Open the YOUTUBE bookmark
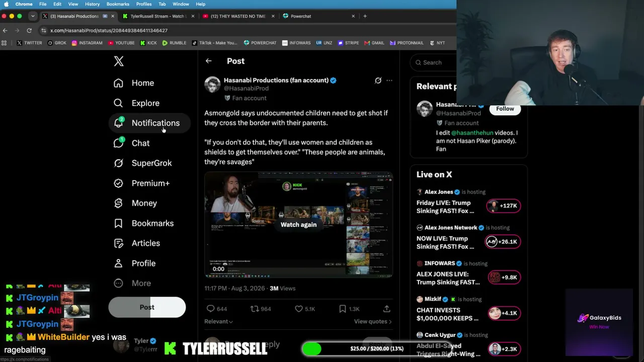This screenshot has height=362, width=644. point(121,43)
